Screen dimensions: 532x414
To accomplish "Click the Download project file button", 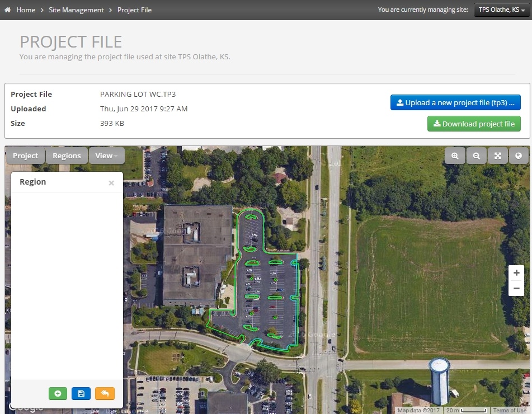I will coord(474,124).
